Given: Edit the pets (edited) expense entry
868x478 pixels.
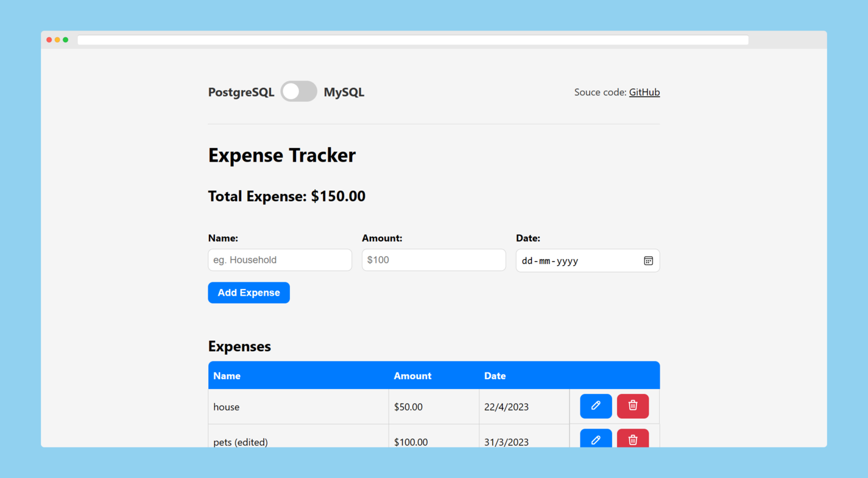Looking at the screenshot, I should [x=595, y=440].
